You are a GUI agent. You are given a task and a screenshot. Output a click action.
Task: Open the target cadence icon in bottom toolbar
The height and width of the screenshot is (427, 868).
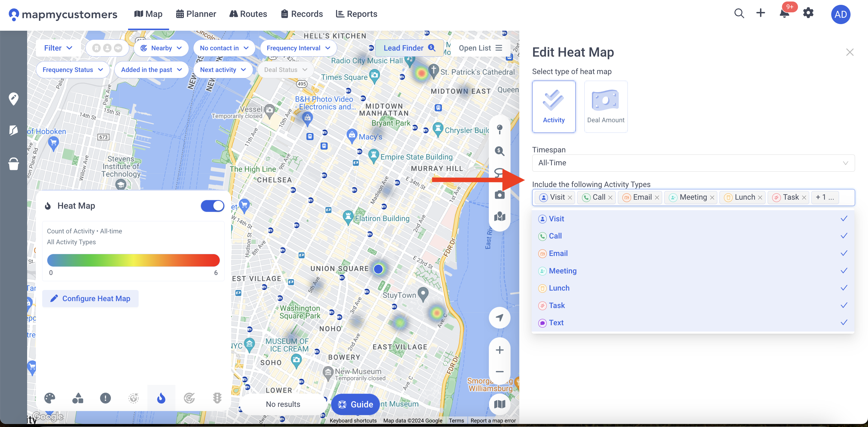coord(189,398)
